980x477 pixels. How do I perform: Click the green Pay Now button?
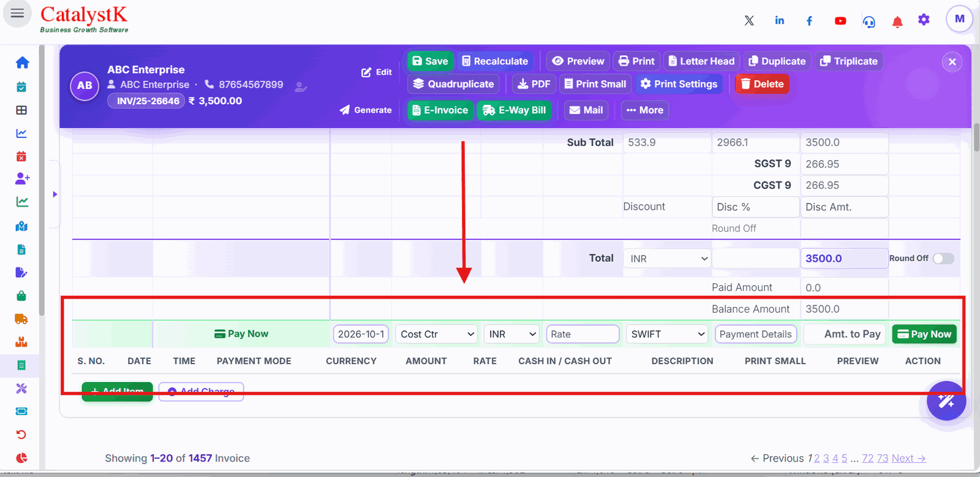click(x=924, y=334)
